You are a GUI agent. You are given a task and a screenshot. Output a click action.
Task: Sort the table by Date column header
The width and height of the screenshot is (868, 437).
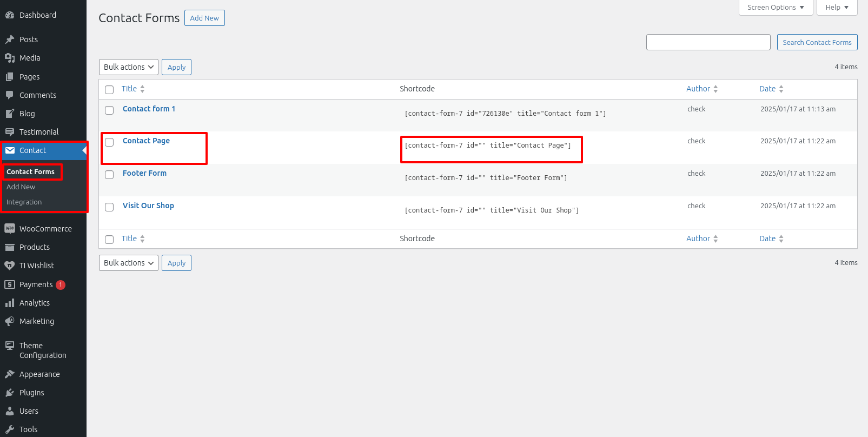tap(767, 89)
